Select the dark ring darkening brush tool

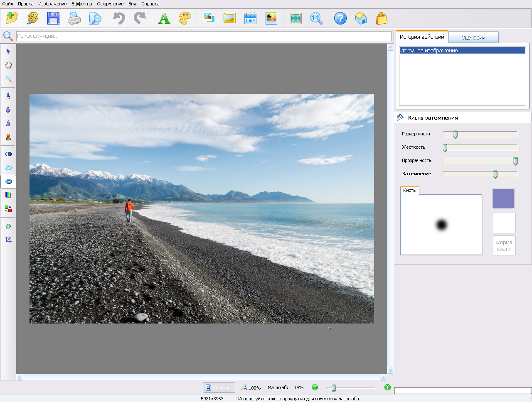point(8,181)
